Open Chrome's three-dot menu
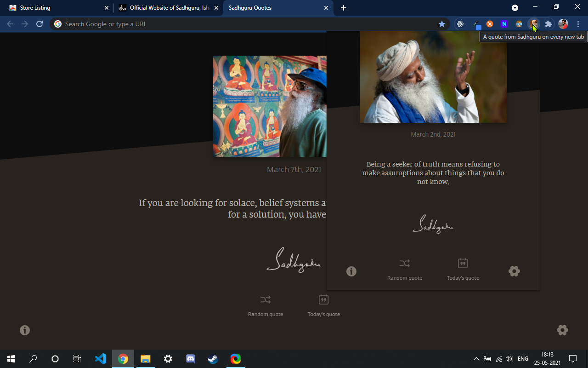Screen dimensions: 588x368 point(578,23)
